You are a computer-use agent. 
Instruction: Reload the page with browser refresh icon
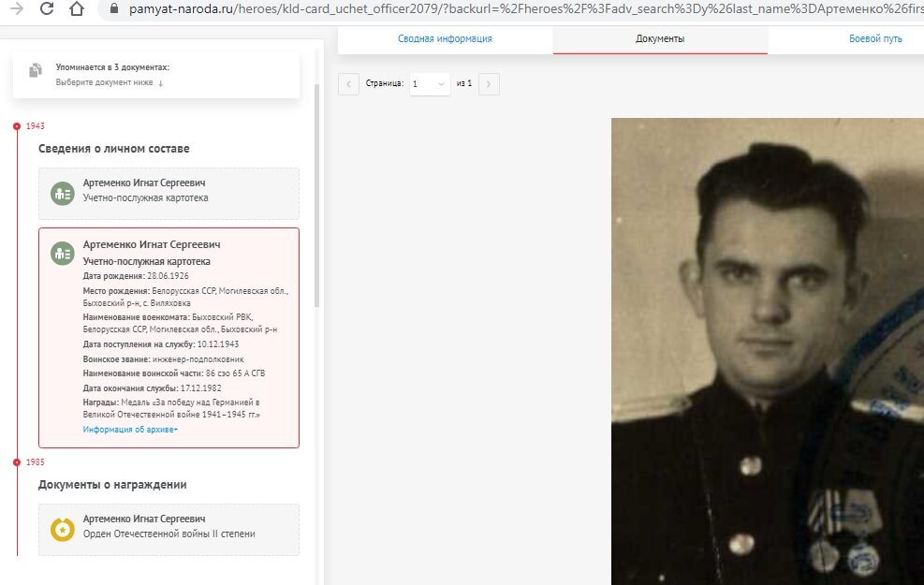47,8
